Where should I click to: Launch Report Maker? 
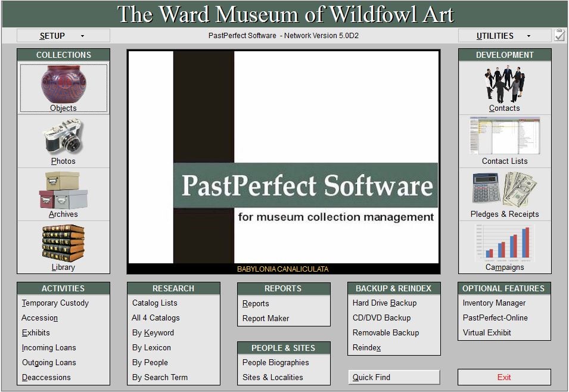[266, 318]
